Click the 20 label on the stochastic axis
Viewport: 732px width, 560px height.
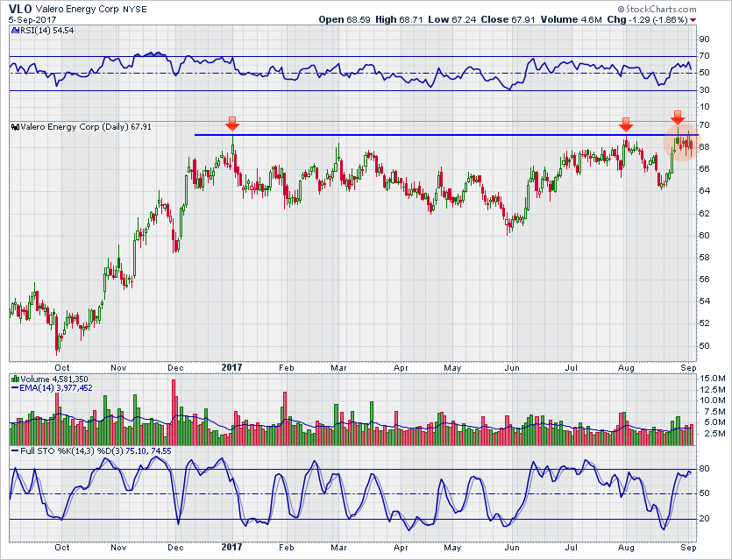[704, 519]
